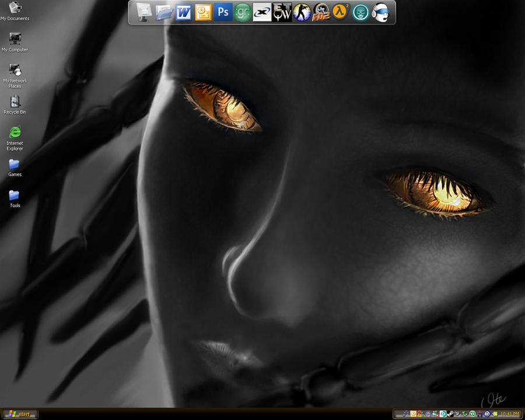The width and height of the screenshot is (525, 420).
Task: Launch Xfire from the dock
Action: coord(262,13)
